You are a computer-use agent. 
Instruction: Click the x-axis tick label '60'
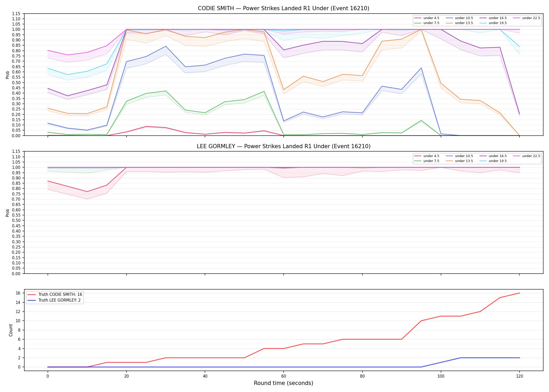point(284,376)
